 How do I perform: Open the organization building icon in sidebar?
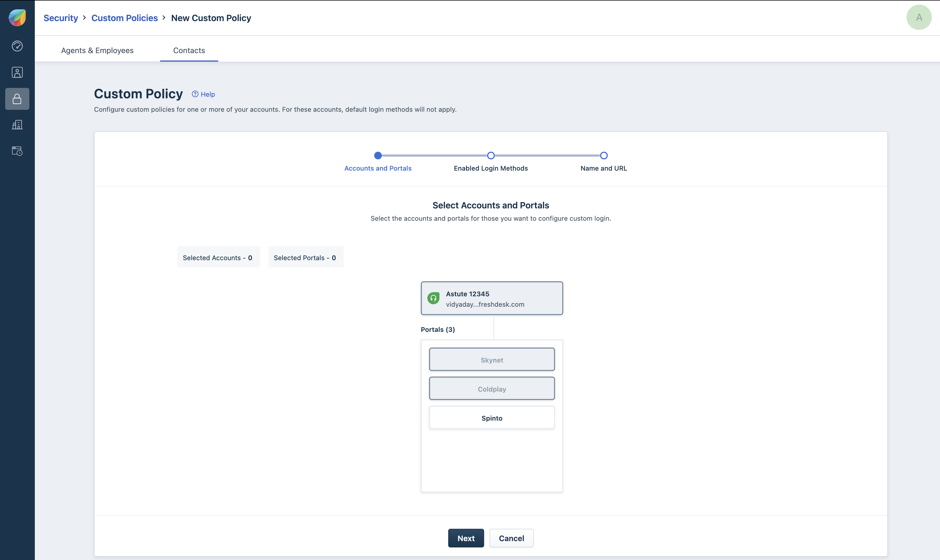tap(17, 125)
